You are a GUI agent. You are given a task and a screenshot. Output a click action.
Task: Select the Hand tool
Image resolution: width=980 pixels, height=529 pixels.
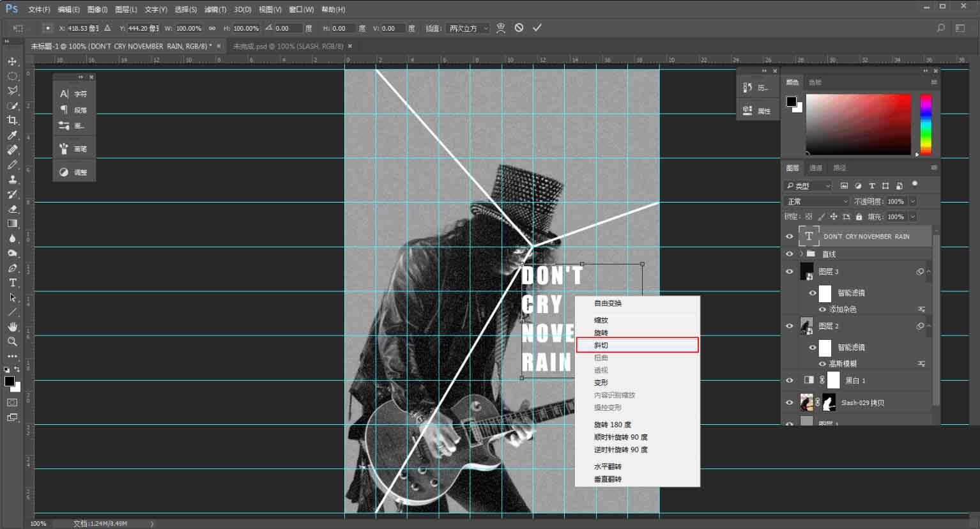point(12,327)
